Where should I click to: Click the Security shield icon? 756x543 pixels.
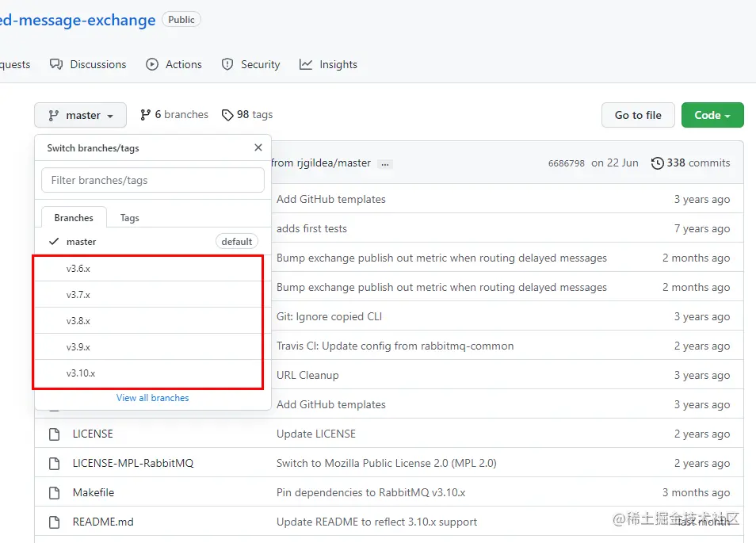pos(227,64)
